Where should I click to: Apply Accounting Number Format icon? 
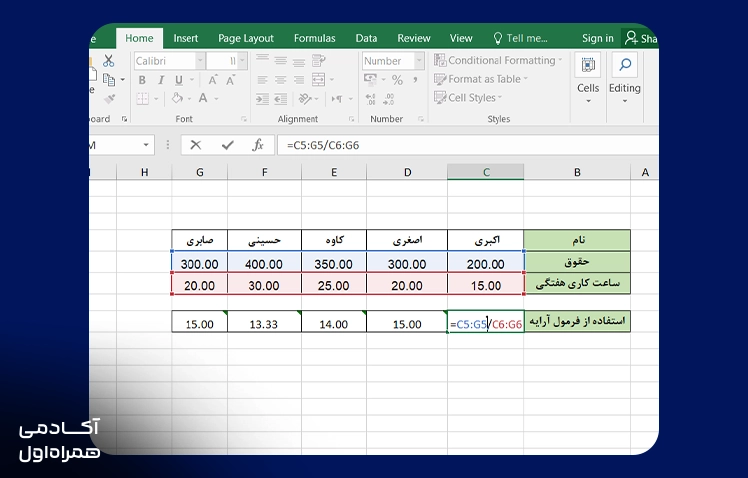pos(370,80)
